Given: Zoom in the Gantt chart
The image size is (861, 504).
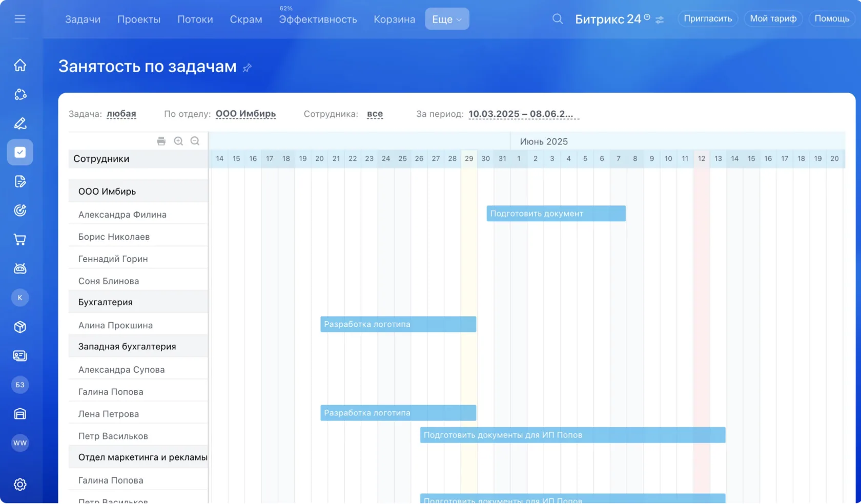Looking at the screenshot, I should pos(178,141).
